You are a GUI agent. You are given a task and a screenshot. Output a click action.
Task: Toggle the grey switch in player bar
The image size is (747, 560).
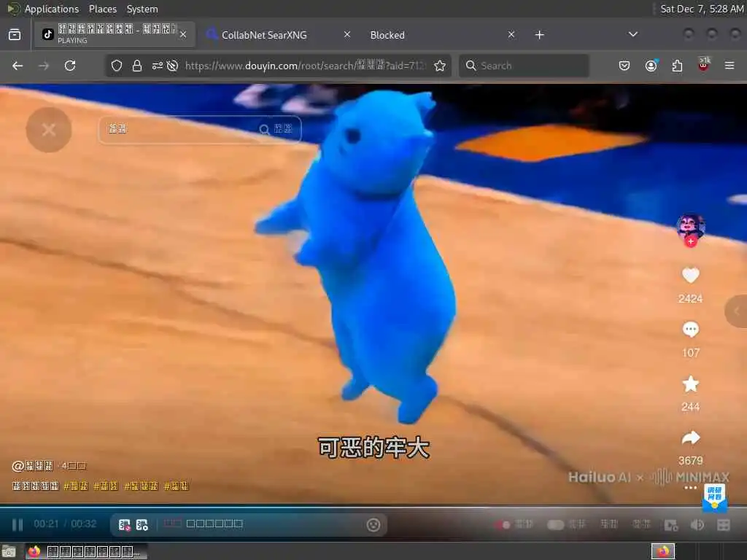(555, 525)
